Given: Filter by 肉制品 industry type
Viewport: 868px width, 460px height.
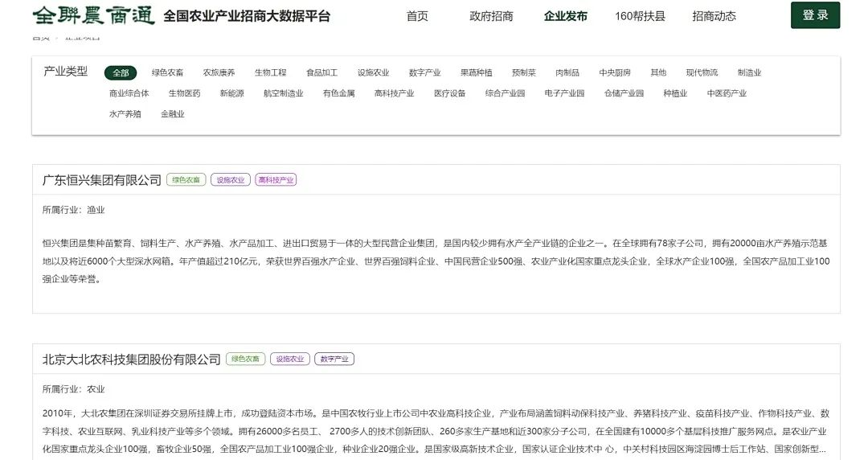Looking at the screenshot, I should coord(567,72).
